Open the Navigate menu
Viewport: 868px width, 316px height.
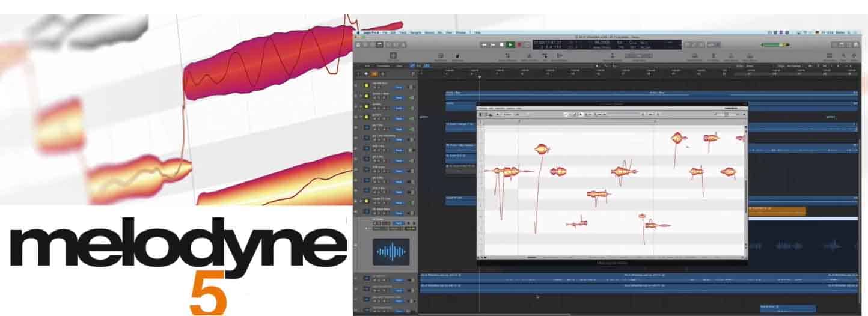coord(416,32)
